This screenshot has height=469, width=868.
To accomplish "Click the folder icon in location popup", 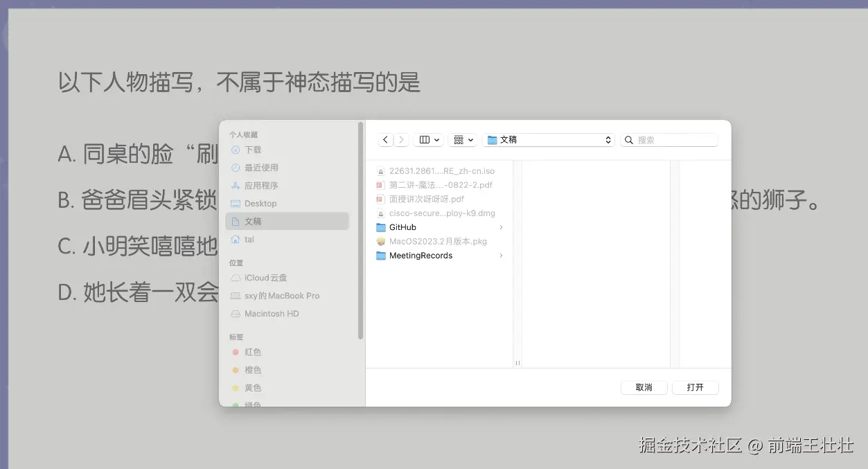I will coord(492,140).
